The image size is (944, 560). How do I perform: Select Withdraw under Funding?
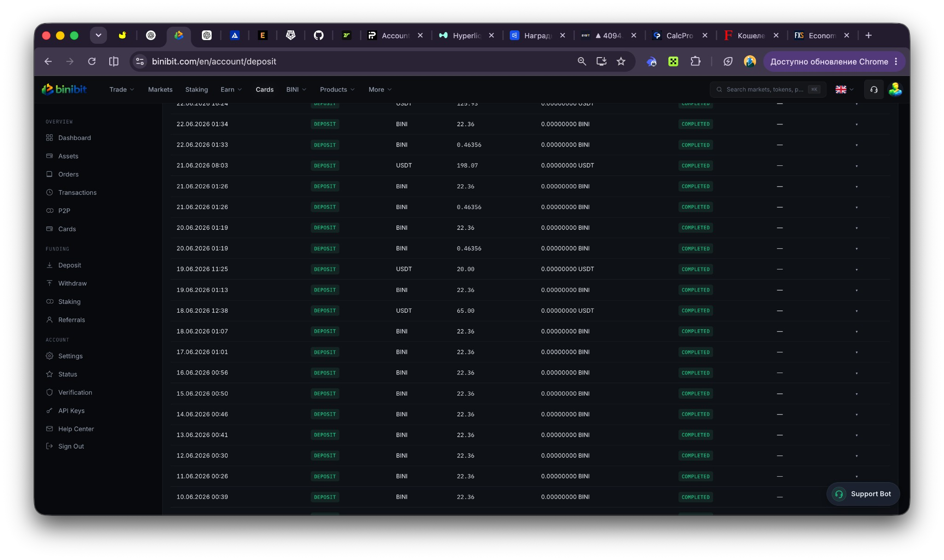(72, 283)
